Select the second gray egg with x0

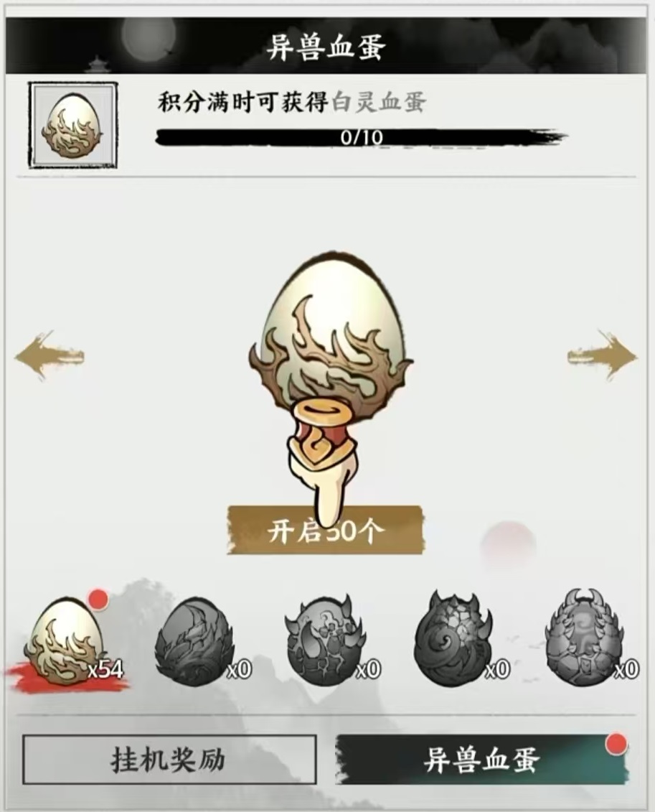[x=195, y=641]
